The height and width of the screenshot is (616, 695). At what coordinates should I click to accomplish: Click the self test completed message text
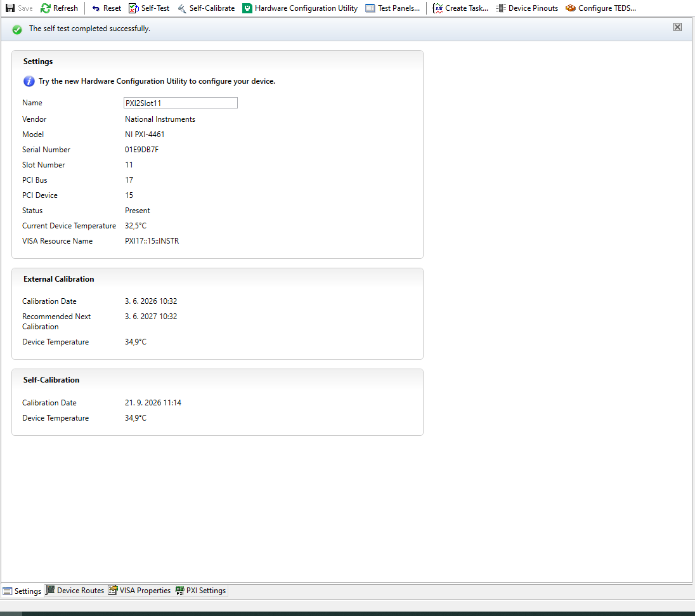tap(89, 29)
